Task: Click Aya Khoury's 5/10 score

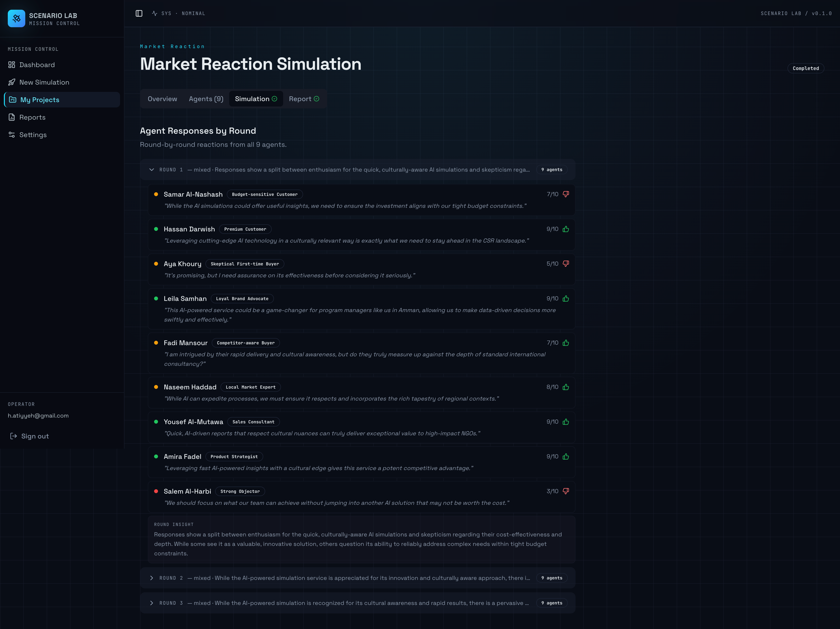Action: pos(552,264)
